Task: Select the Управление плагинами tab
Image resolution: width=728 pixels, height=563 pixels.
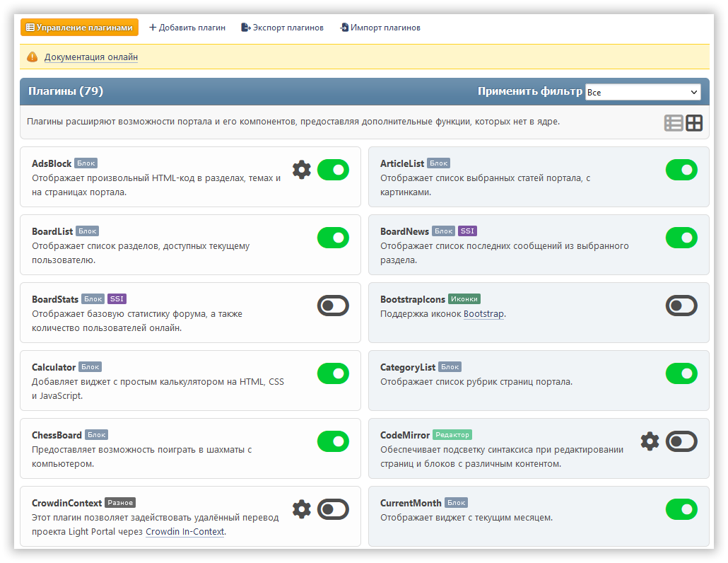Action: tap(79, 28)
